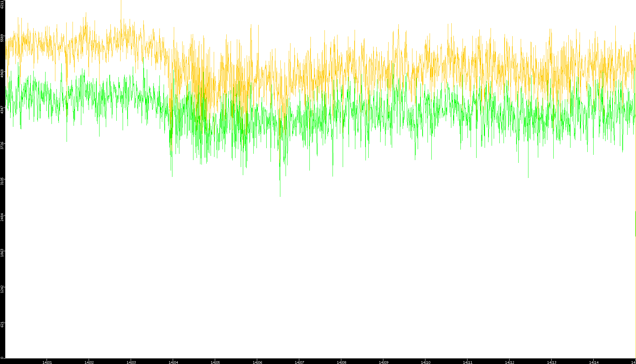Select the 14:08 time axis label
Image resolution: width=636 pixels, height=364 pixels.
coord(341,362)
